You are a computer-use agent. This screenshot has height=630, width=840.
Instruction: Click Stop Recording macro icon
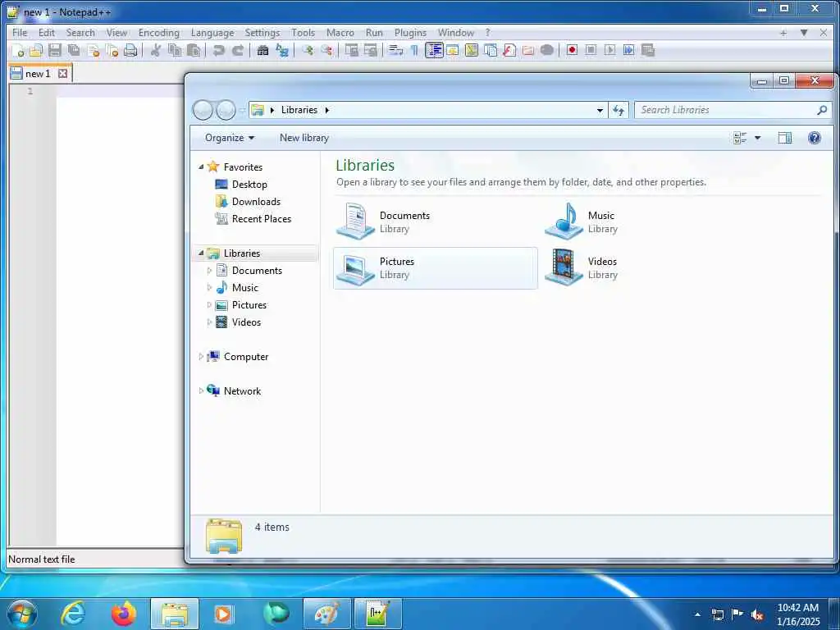point(591,50)
